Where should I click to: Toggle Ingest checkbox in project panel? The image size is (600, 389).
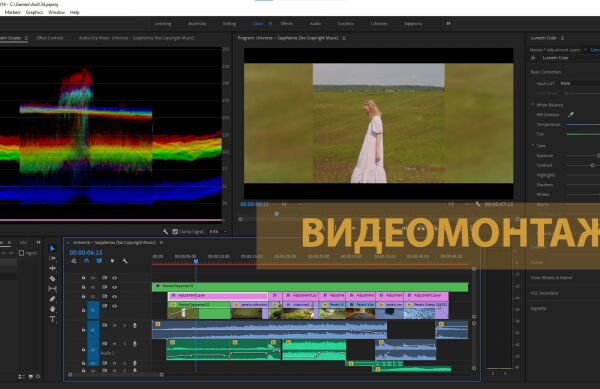coord(21,253)
